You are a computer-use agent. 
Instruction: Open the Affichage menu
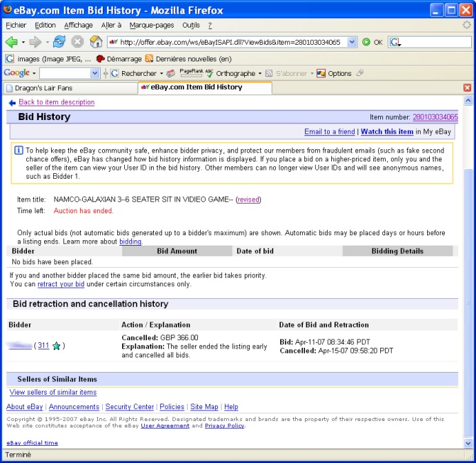[x=79, y=26]
